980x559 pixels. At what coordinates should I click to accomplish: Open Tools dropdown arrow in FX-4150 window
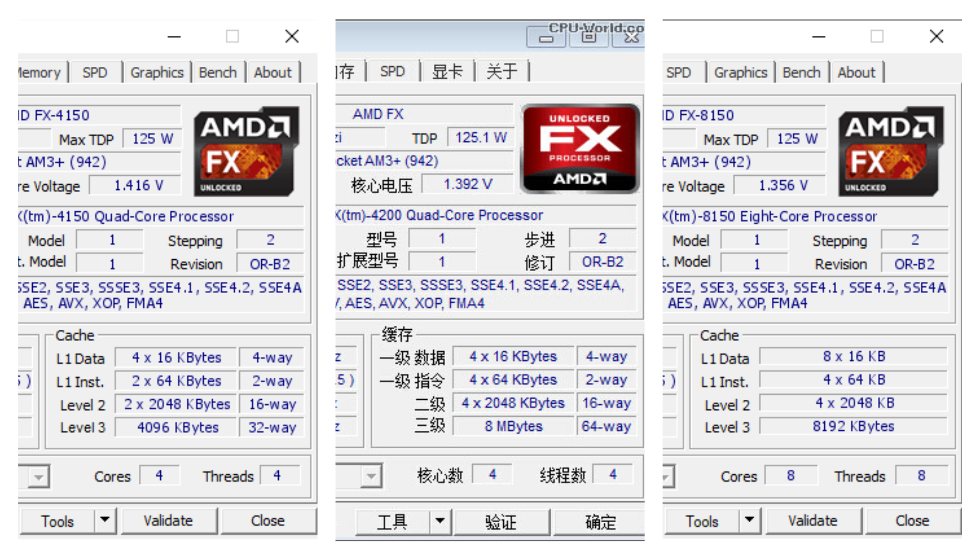(x=105, y=520)
